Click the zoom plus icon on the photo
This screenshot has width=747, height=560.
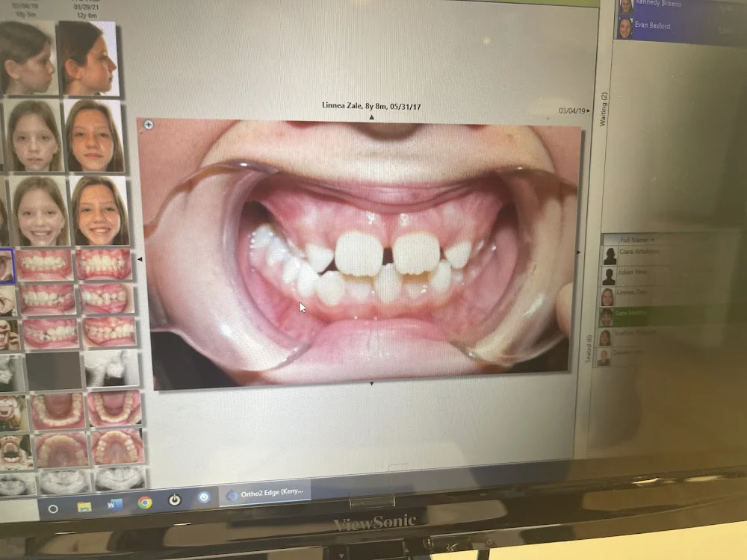pyautogui.click(x=148, y=125)
